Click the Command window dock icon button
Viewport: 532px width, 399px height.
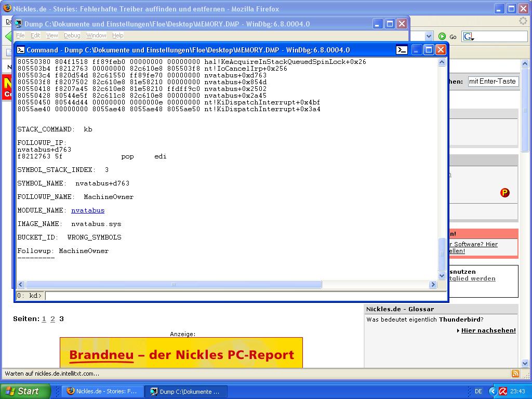[402, 50]
